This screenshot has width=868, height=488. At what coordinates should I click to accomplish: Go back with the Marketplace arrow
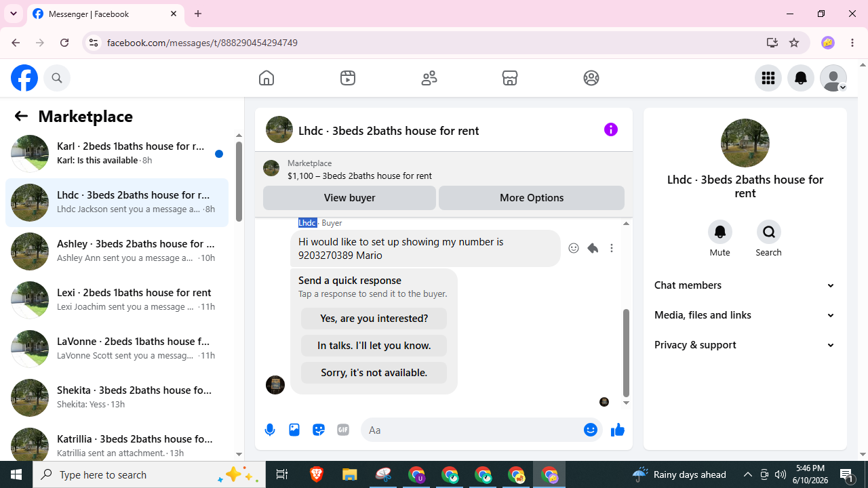click(21, 116)
